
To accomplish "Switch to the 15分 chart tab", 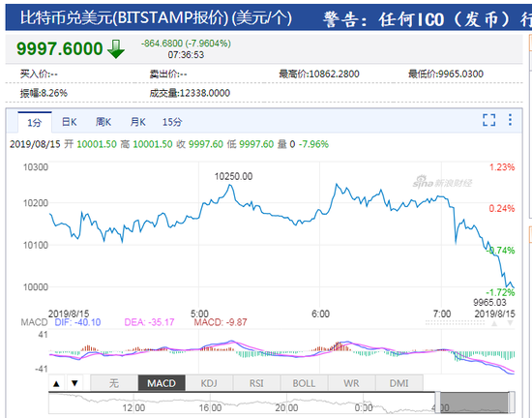I will 172,122.
